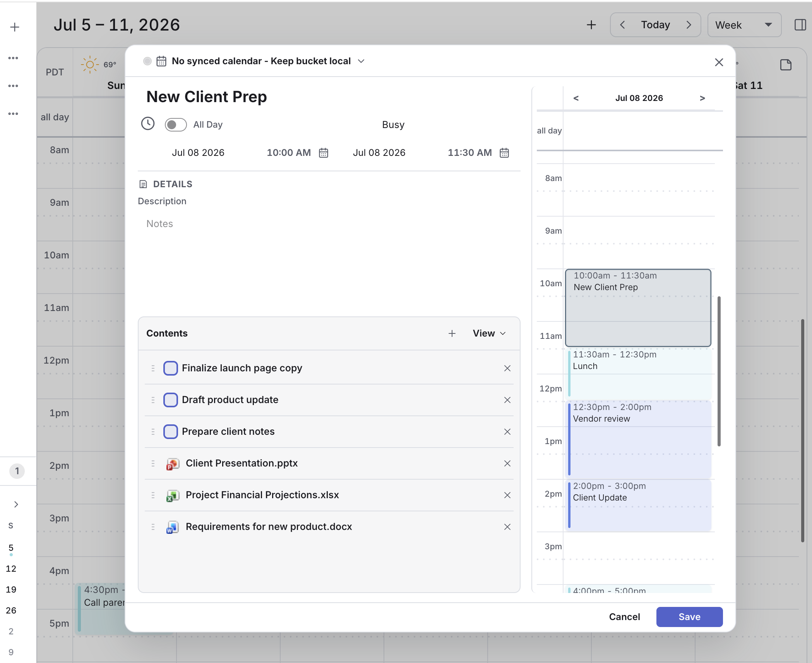This screenshot has height=663, width=812.
Task: Open the Busy availability selector
Action: [x=393, y=125]
